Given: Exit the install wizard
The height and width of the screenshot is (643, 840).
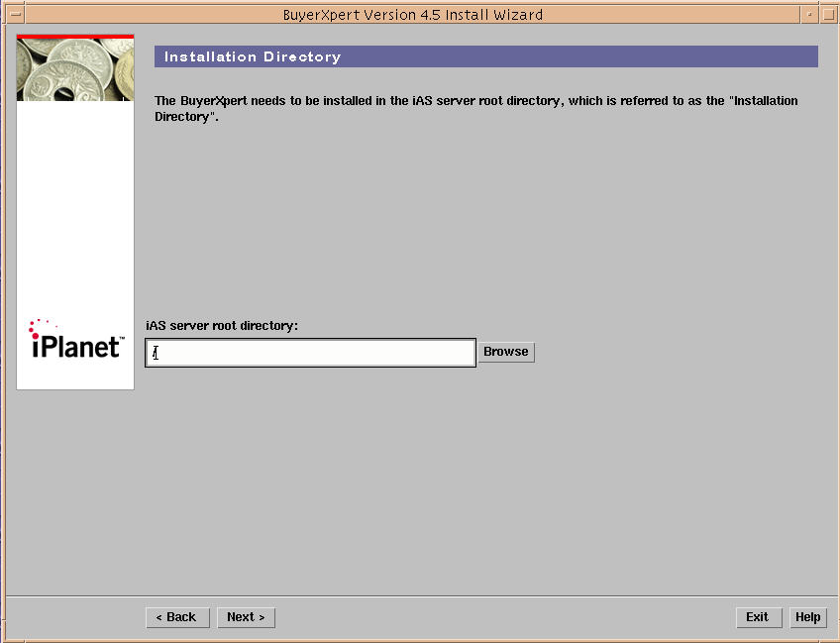Looking at the screenshot, I should tap(759, 617).
